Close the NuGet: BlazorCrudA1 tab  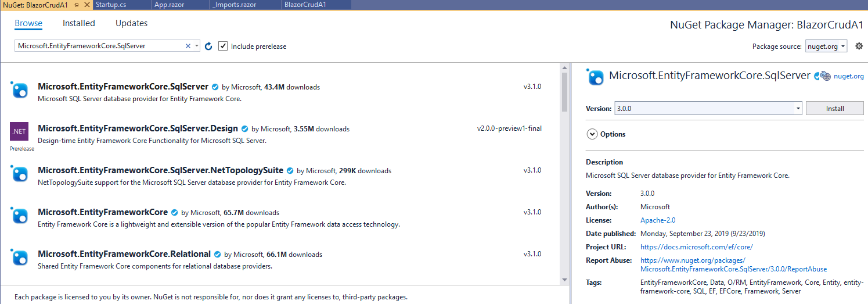87,5
